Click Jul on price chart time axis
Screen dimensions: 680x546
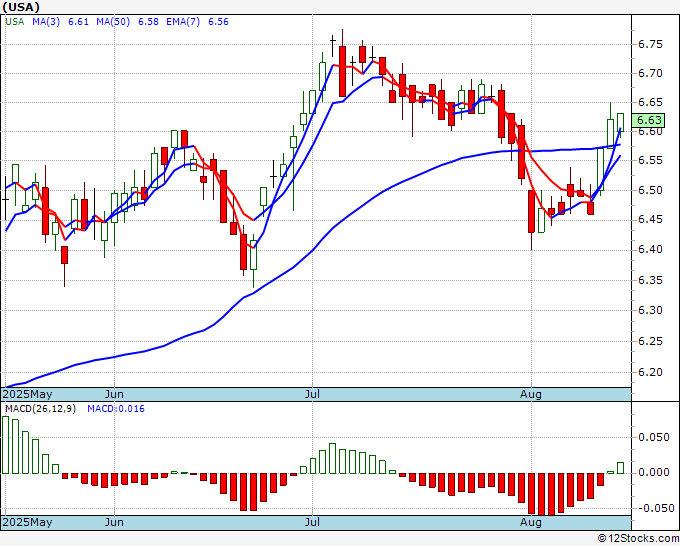312,394
